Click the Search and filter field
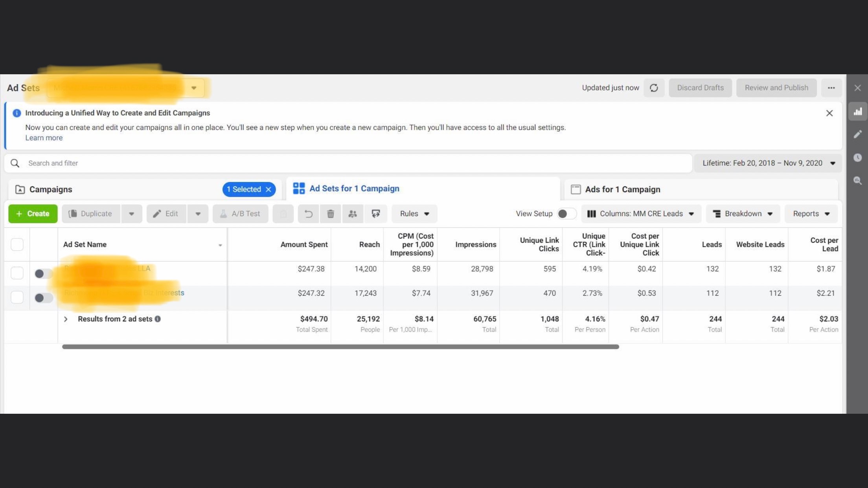 [x=348, y=163]
